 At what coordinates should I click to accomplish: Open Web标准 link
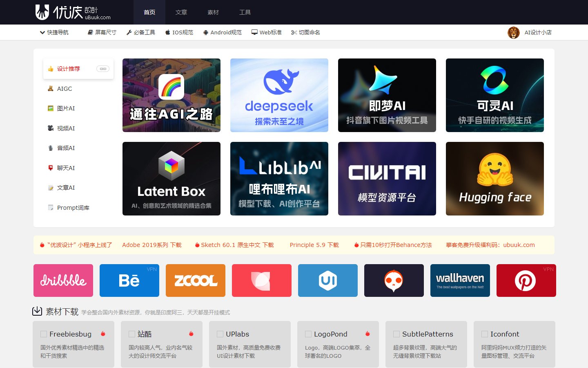267,32
